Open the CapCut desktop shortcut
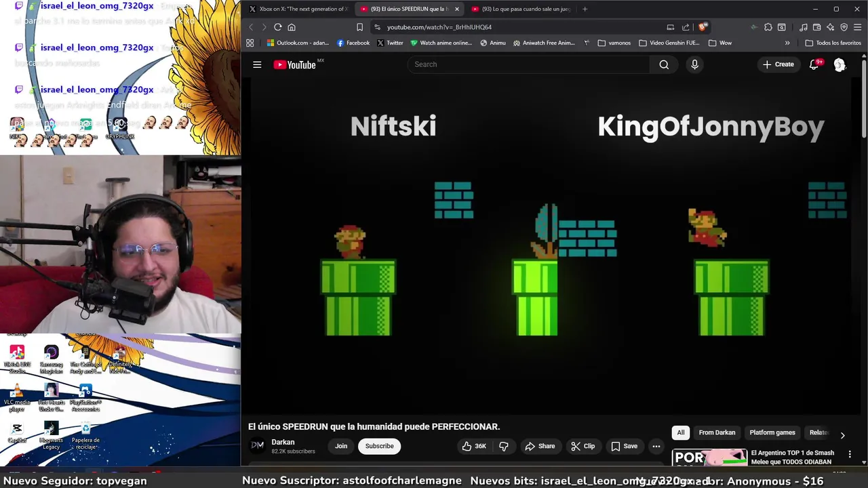The image size is (868, 488). click(x=17, y=432)
